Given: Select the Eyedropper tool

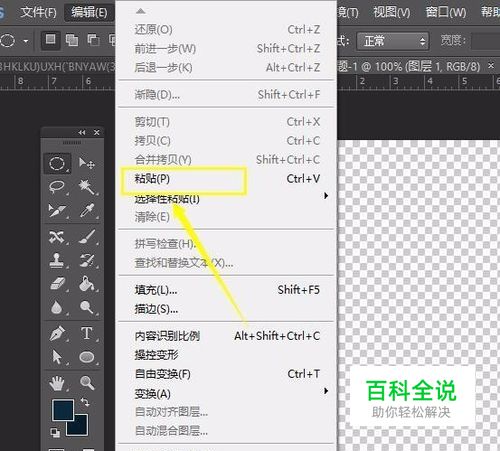Looking at the screenshot, I should point(86,210).
